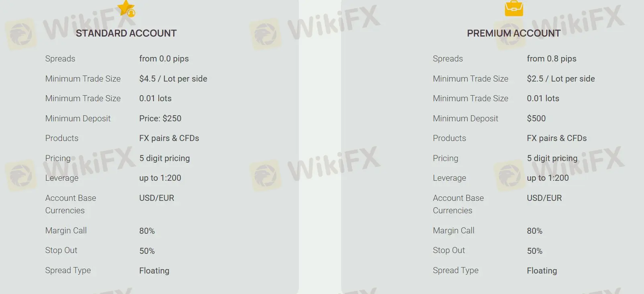The width and height of the screenshot is (644, 294).
Task: Click the '$4.5 / Lot per side' value
Action: [x=173, y=79]
